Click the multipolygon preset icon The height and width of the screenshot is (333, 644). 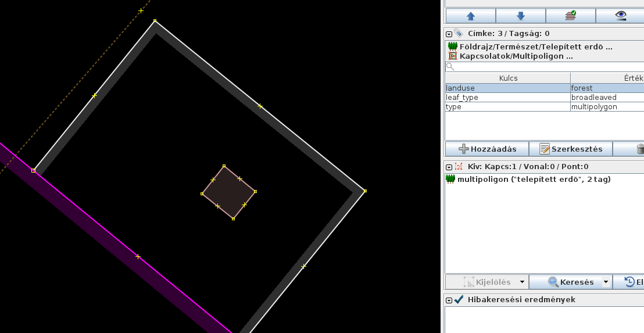coord(453,56)
